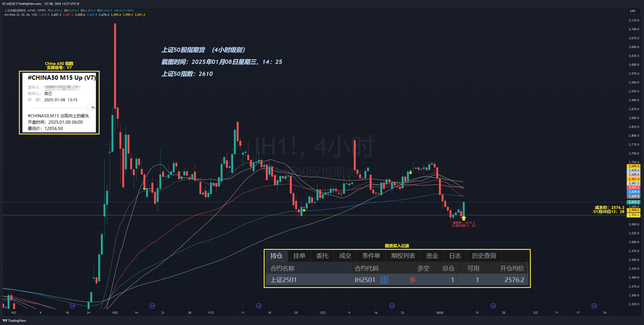644x325 pixels.
Task: Click the purple event icon between October 14 and 21
Action: (152, 306)
